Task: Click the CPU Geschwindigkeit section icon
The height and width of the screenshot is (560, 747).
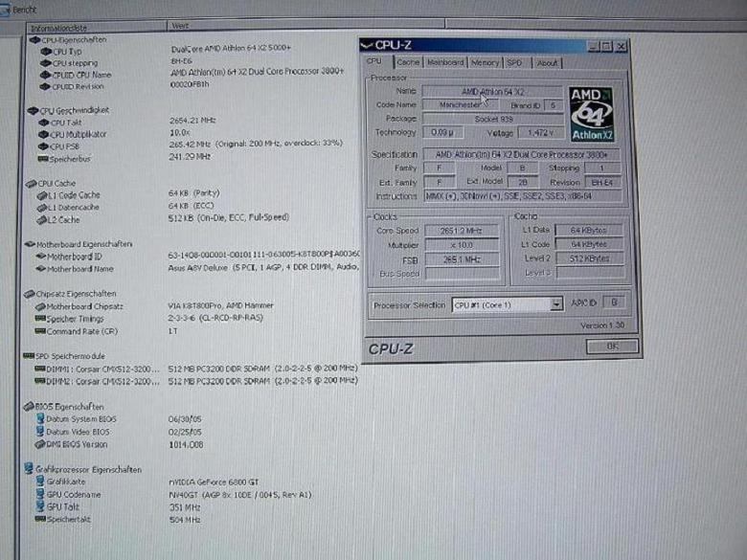Action: pos(33,110)
